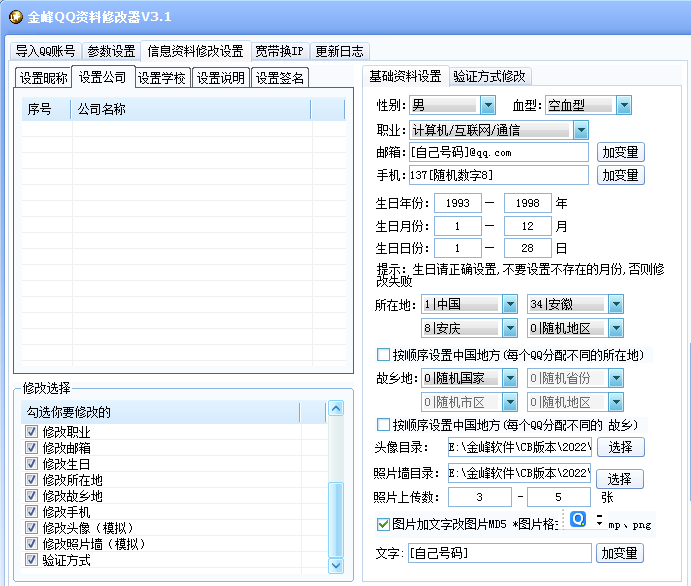
Task: Select the 设置公司 sub-tab
Action: point(103,77)
